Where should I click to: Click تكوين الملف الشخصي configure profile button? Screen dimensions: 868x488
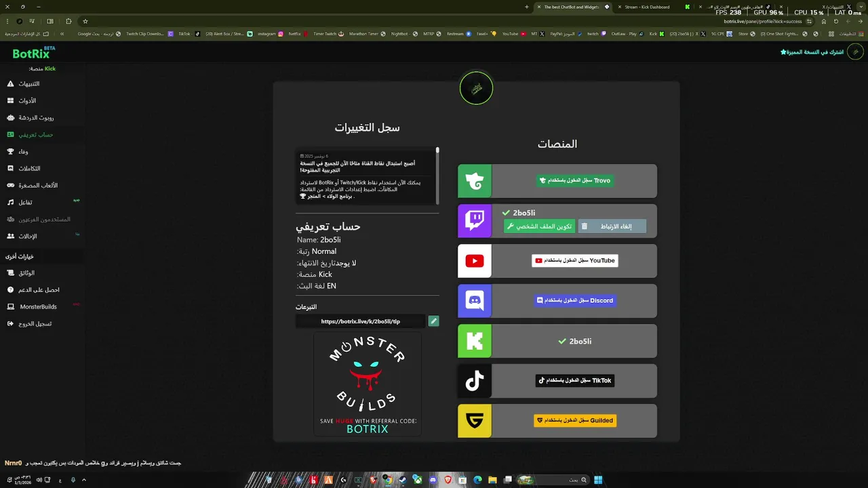pyautogui.click(x=539, y=226)
